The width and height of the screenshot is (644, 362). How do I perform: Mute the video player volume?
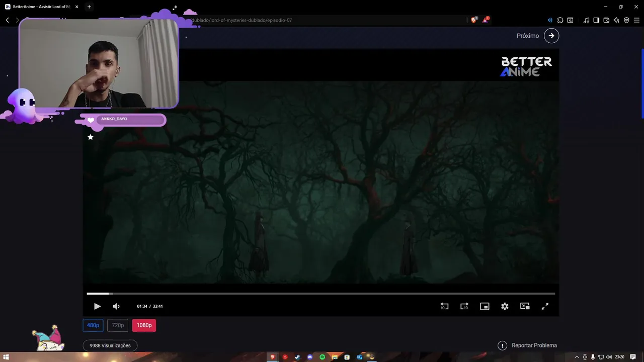click(116, 306)
